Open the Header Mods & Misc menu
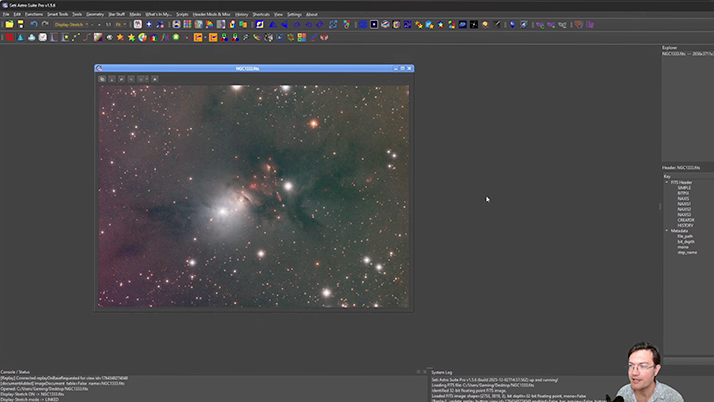 pyautogui.click(x=211, y=14)
